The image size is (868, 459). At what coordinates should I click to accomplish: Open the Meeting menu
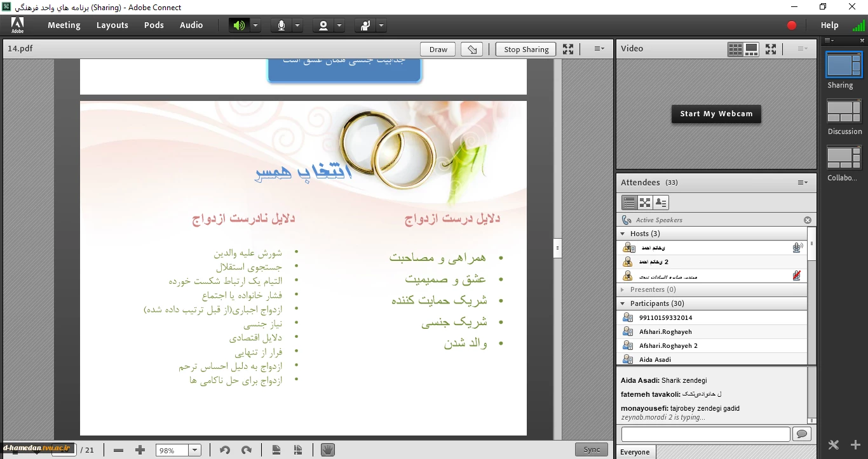[x=64, y=25]
